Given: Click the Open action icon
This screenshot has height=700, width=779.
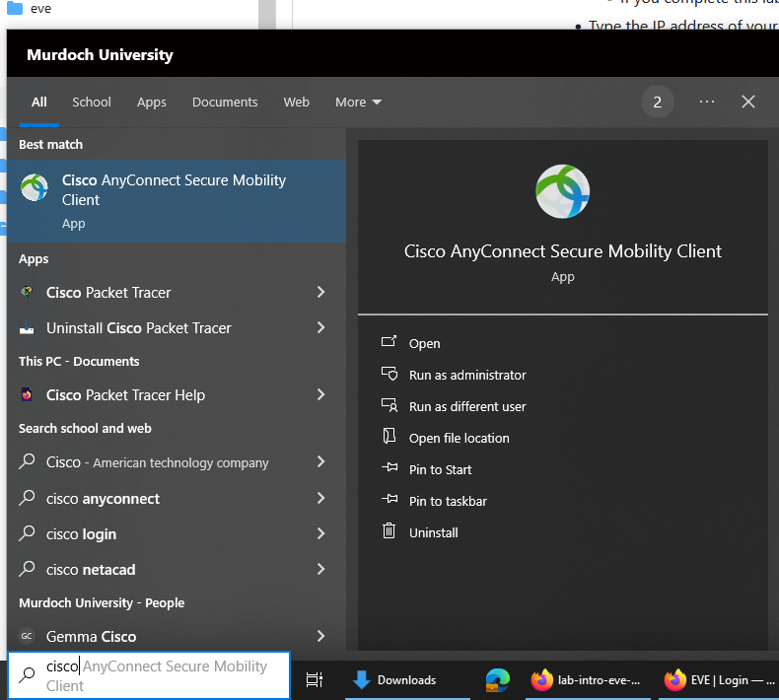Looking at the screenshot, I should [x=389, y=342].
